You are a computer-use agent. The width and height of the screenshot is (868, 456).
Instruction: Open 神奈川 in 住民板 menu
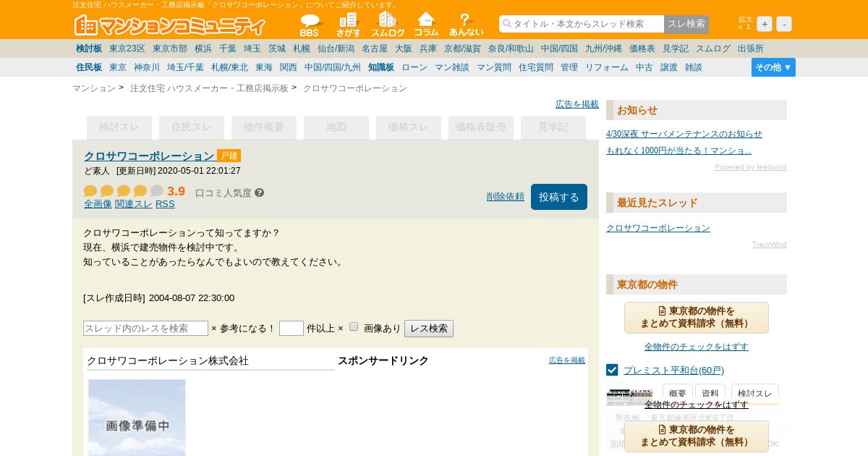pos(147,67)
